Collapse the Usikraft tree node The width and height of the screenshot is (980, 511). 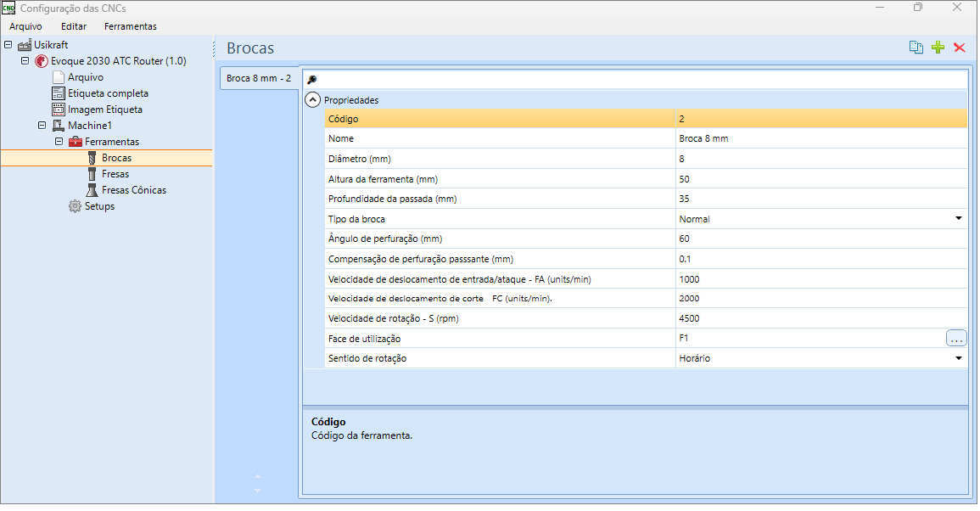(8, 45)
